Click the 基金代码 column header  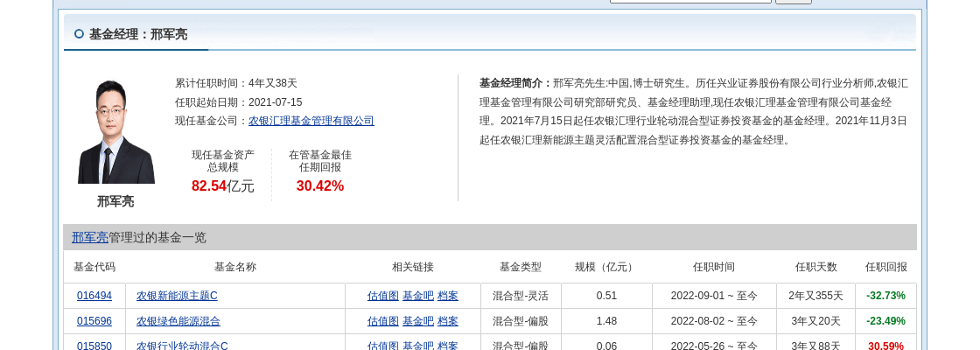coord(94,267)
